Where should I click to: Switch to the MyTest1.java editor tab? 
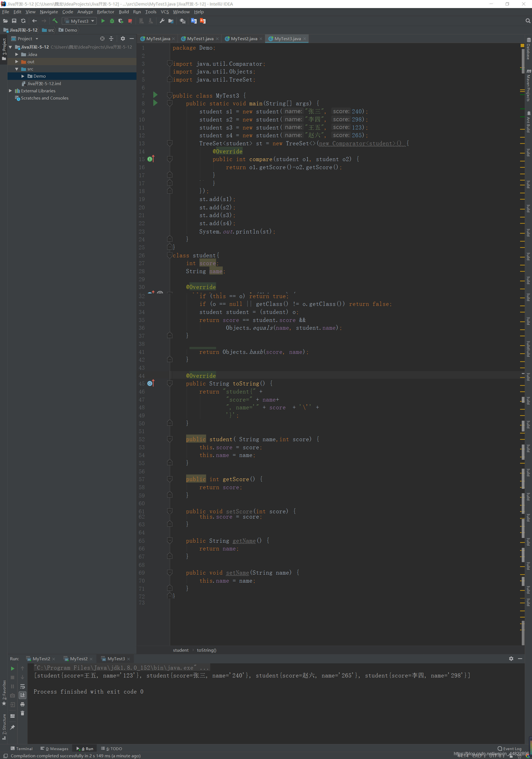click(x=200, y=39)
